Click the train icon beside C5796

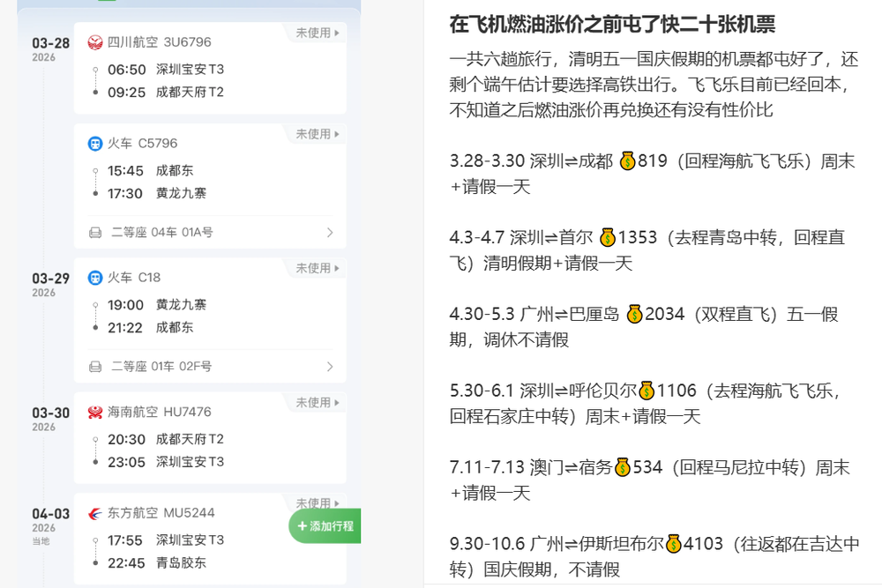[x=95, y=144]
